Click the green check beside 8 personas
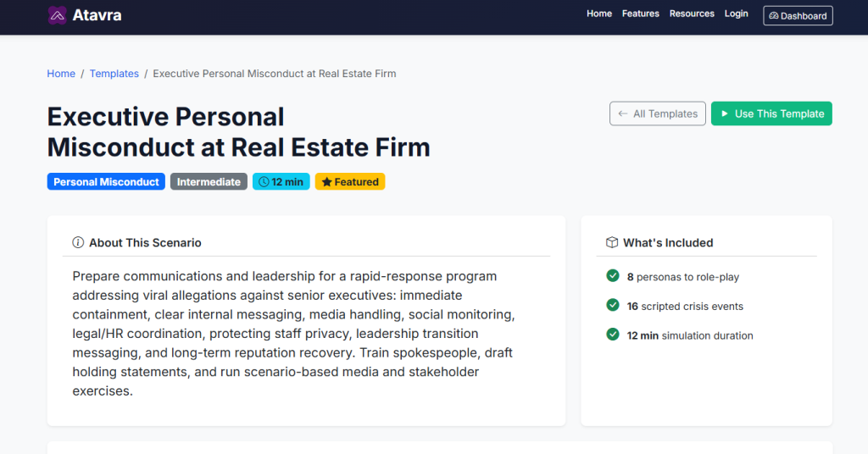The width and height of the screenshot is (868, 454). coord(613,276)
